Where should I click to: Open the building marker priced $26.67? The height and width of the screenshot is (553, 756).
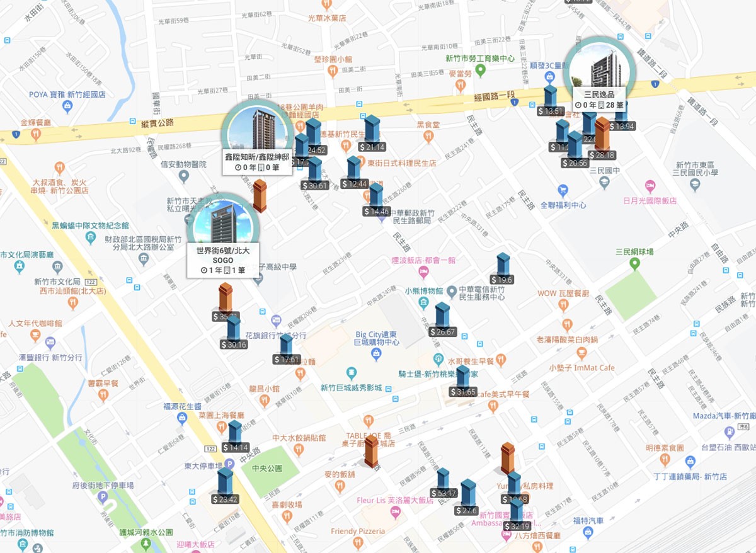(x=442, y=320)
